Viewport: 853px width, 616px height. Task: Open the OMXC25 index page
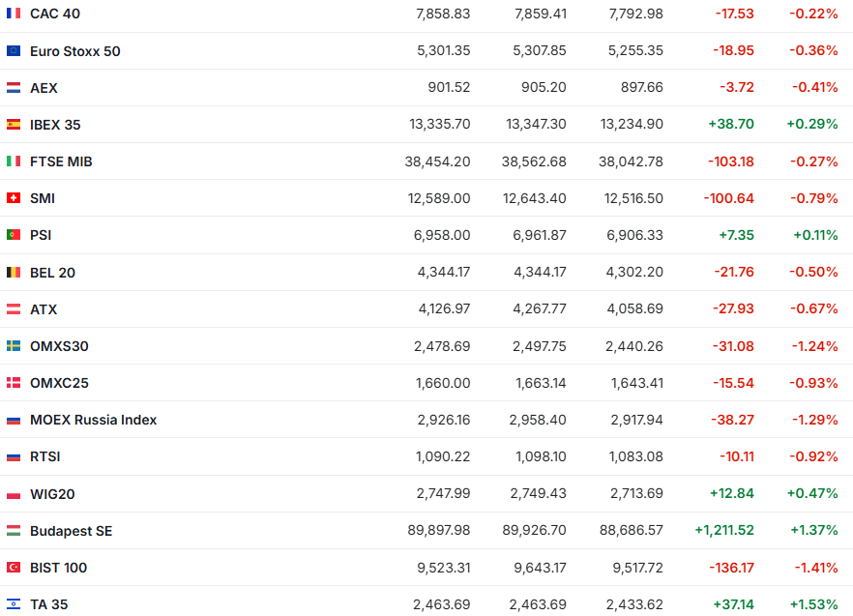[x=59, y=383]
